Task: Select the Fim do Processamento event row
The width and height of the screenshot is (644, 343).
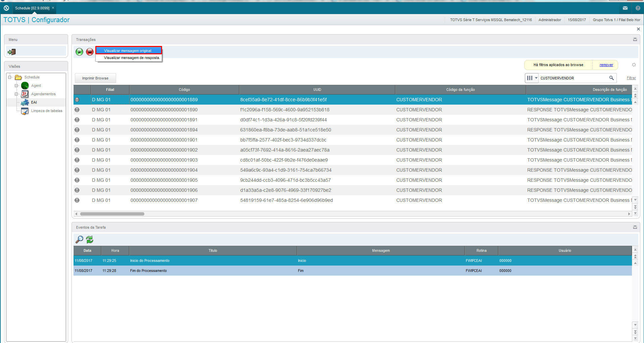Action: click(353, 271)
